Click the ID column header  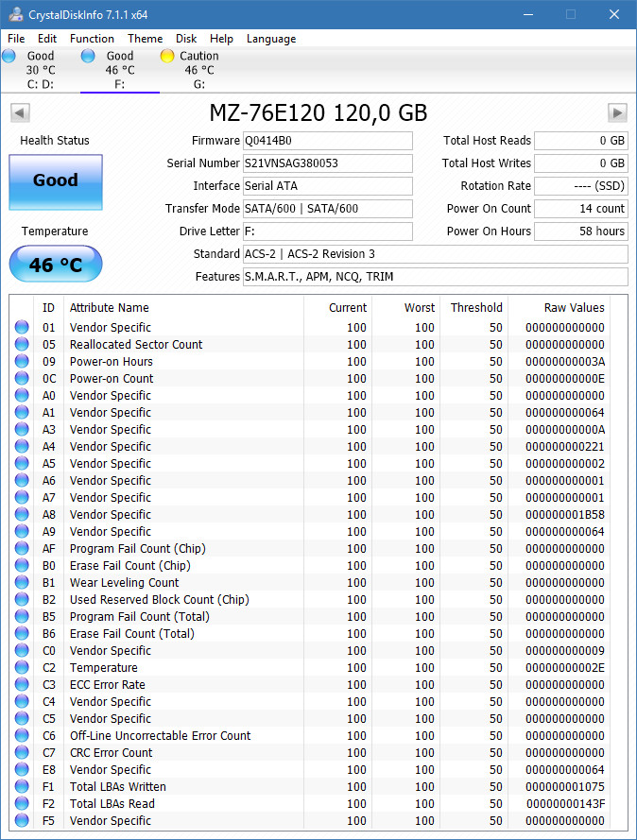click(48, 307)
